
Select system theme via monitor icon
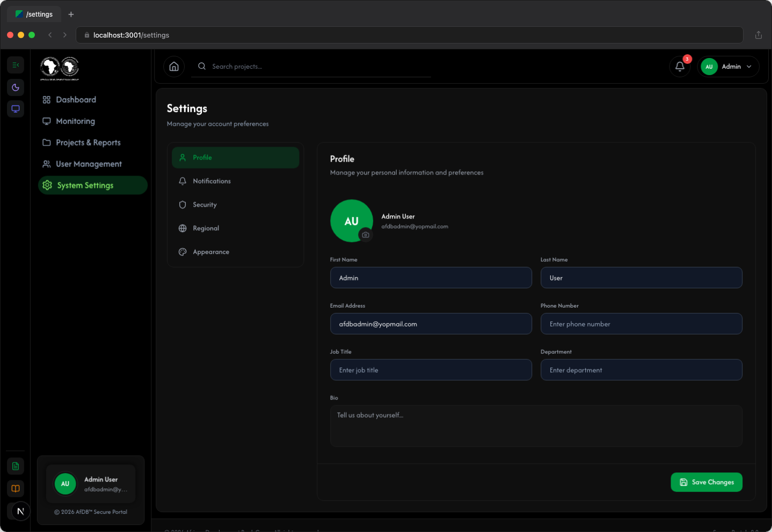(x=16, y=109)
